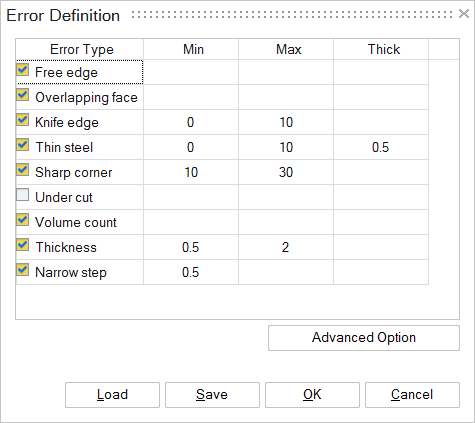Select the Min column header
This screenshot has height=423, width=475.
pos(191,49)
